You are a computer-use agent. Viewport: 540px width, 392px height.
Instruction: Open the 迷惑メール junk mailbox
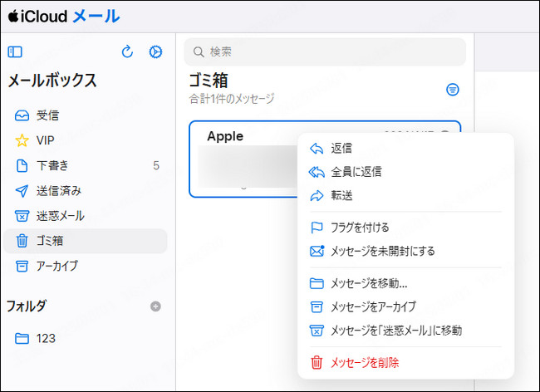tap(85, 216)
